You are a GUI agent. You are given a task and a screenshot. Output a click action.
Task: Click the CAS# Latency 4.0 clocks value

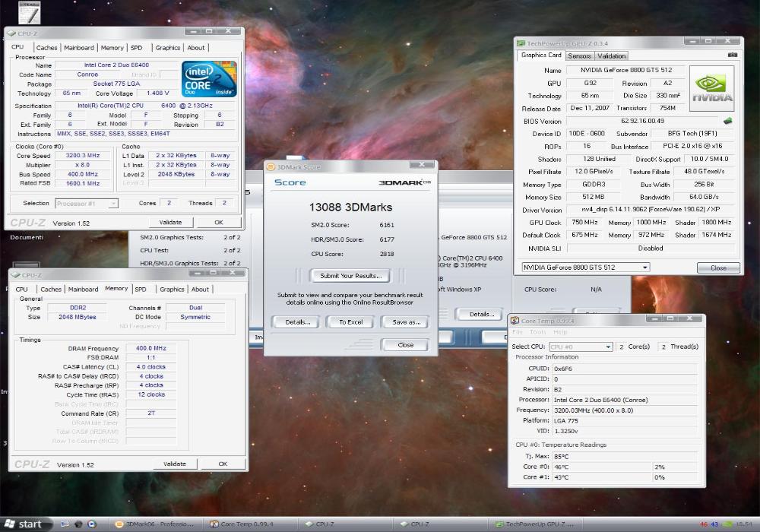click(150, 367)
